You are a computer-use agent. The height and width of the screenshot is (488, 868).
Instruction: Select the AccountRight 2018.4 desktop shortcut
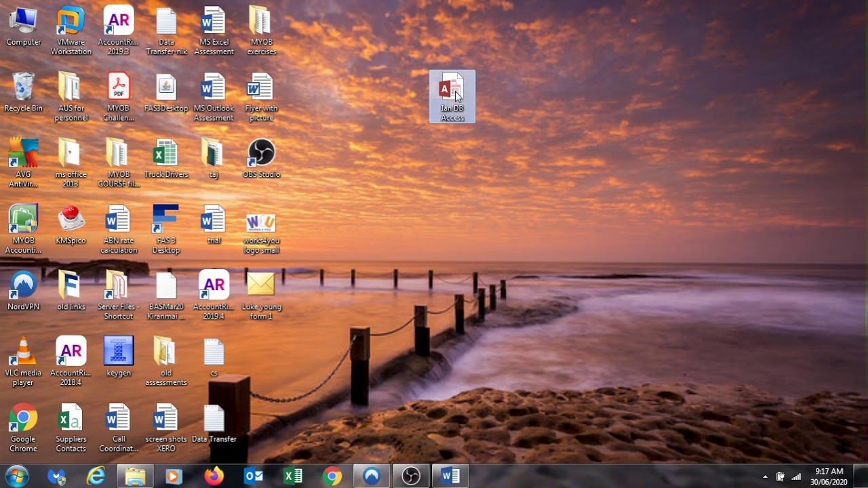coord(71,361)
